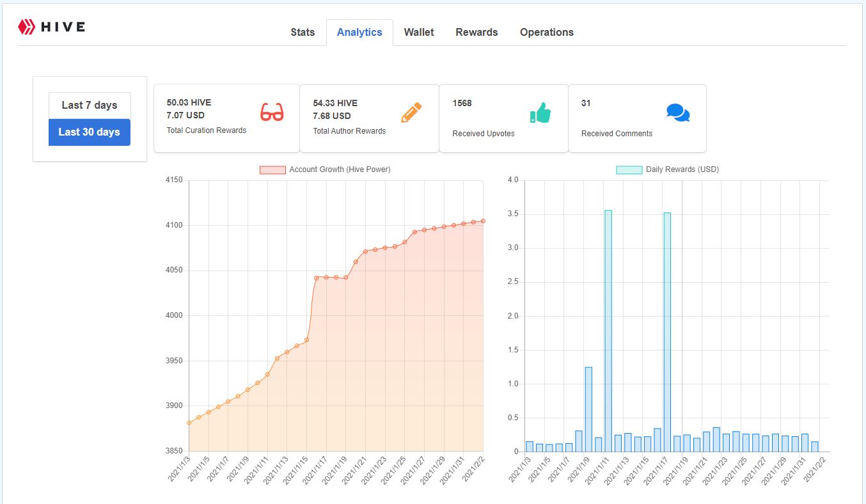Click the Received Upvotes label
This screenshot has height=504, width=866.
tap(484, 134)
